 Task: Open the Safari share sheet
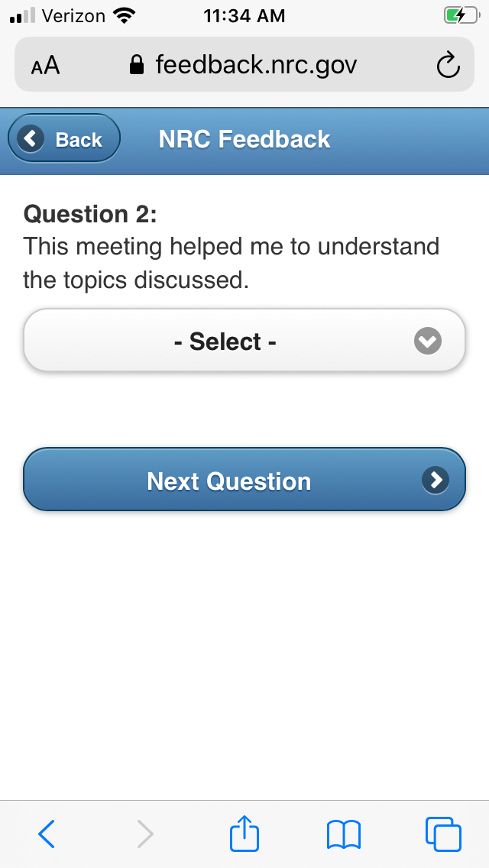pyautogui.click(x=244, y=833)
